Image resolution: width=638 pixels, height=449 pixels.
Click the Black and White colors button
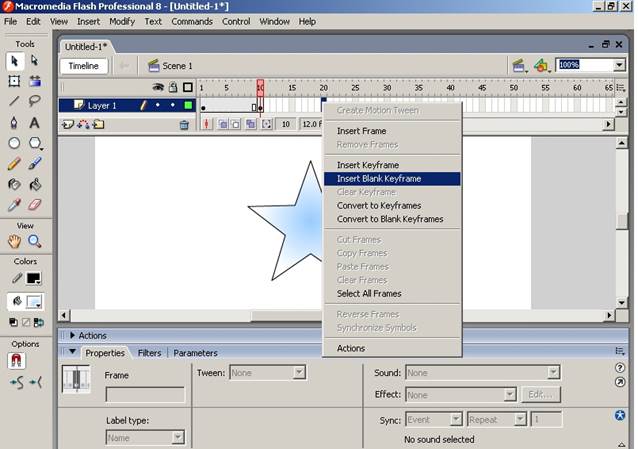tap(13, 323)
